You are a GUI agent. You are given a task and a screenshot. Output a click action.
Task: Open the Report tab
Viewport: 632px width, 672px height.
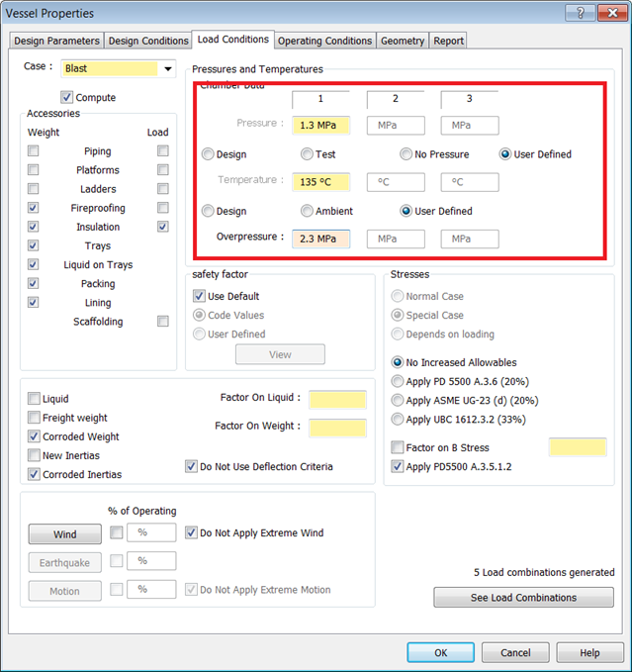click(448, 41)
